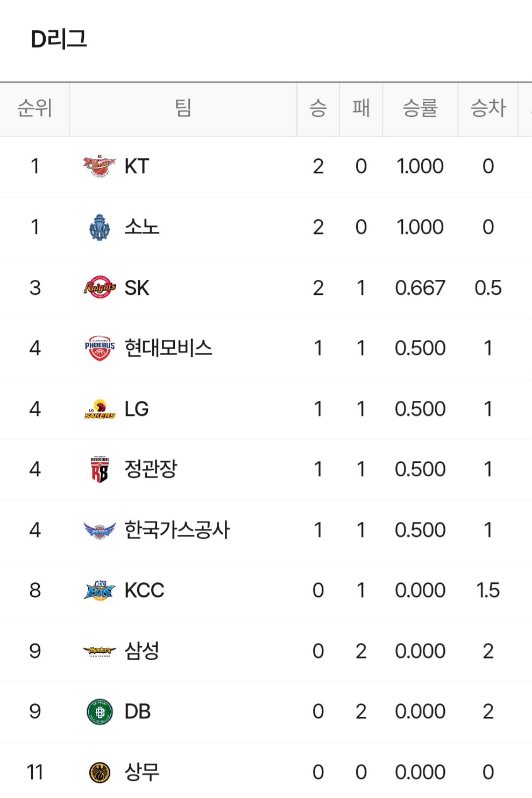Image resolution: width=532 pixels, height=798 pixels.
Task: Open the 현대모비스 team name link
Action: 168,348
